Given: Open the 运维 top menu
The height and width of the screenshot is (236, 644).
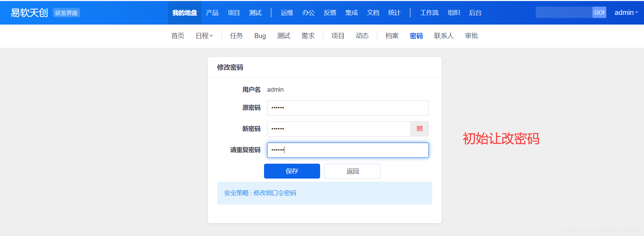Looking at the screenshot, I should (x=287, y=13).
